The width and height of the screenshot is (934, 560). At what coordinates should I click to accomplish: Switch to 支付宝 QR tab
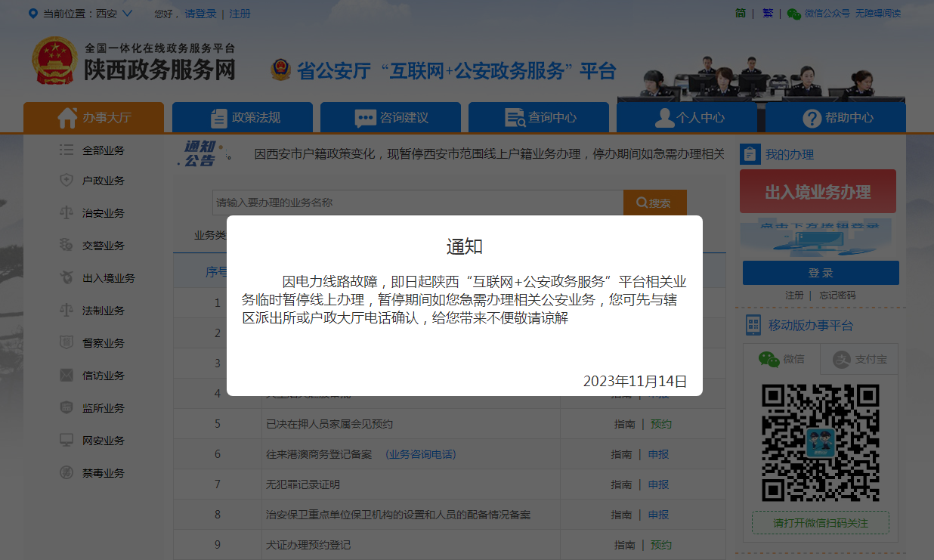coord(859,360)
